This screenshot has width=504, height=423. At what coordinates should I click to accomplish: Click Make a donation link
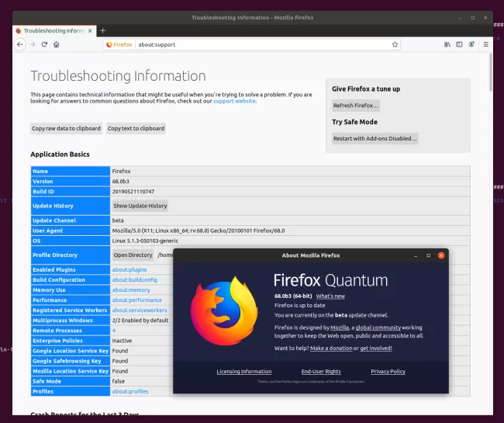pos(331,348)
